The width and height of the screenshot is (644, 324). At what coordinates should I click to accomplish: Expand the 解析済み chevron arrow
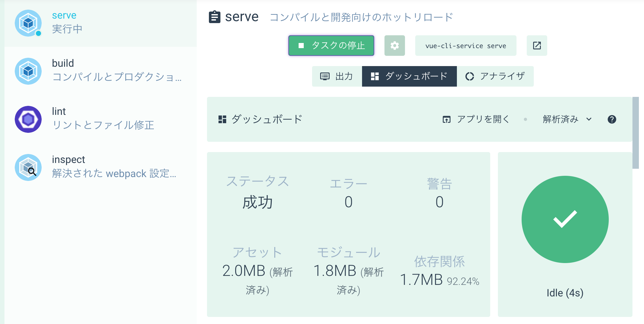[x=589, y=120]
